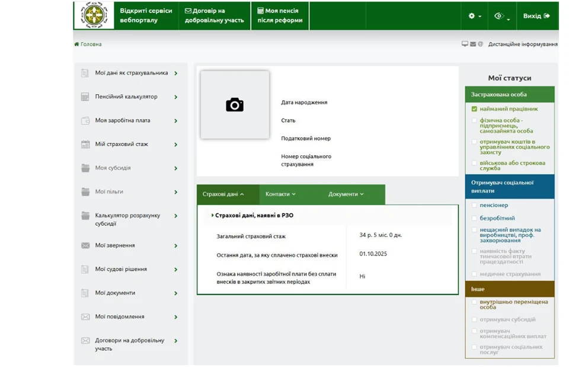Open Моя заробітна плата sidebar item

(x=123, y=121)
